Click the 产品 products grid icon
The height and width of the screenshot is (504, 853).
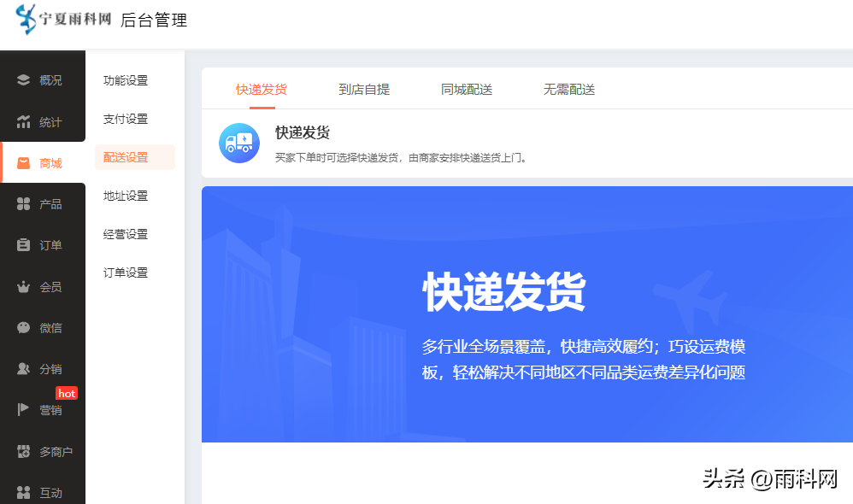click(x=24, y=204)
